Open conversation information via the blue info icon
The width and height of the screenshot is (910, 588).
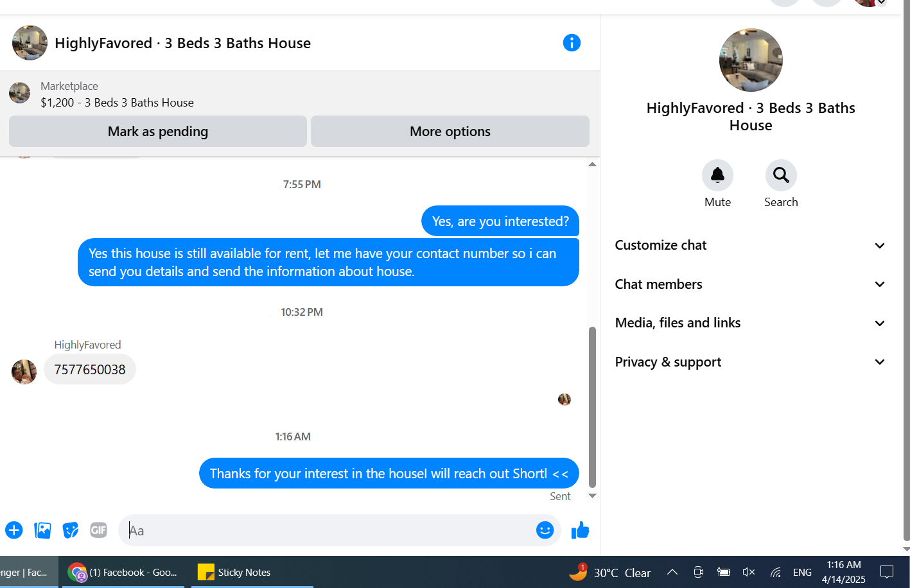tap(572, 43)
